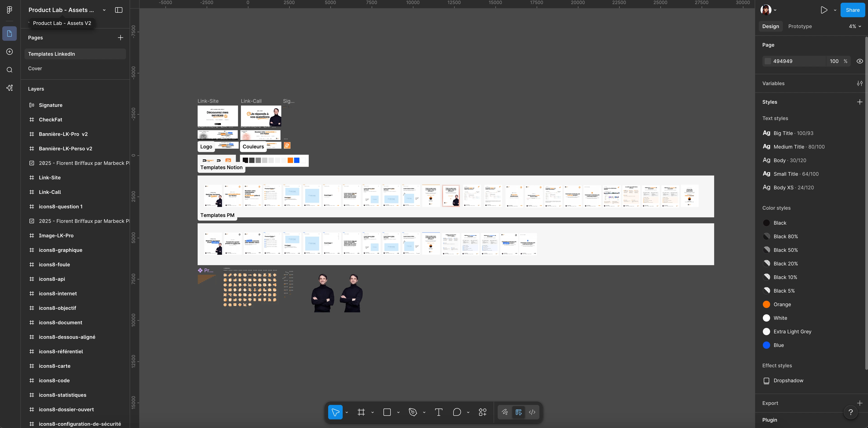Expand file name dropdown chevron
The width and height of the screenshot is (868, 428).
tap(104, 10)
